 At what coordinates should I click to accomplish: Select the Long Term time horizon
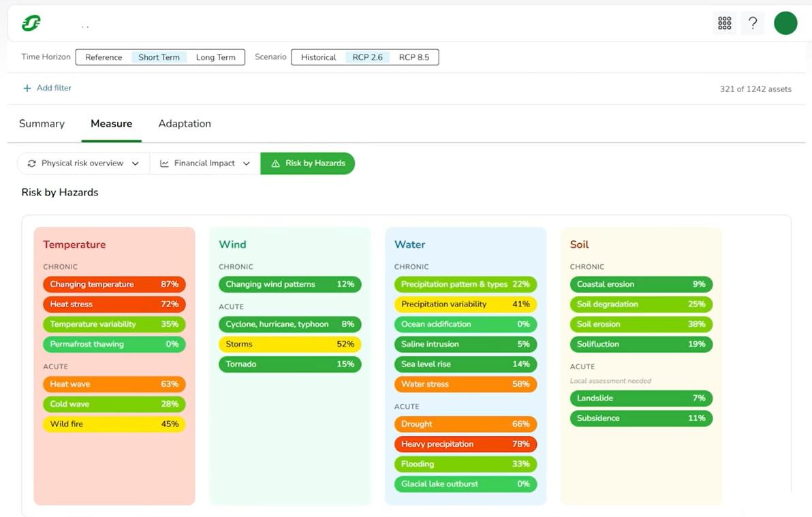tap(216, 57)
